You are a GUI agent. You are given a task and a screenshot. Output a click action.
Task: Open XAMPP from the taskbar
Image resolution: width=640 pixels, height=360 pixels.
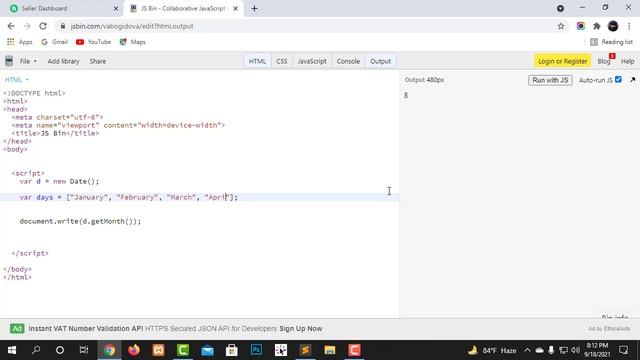coord(158,350)
